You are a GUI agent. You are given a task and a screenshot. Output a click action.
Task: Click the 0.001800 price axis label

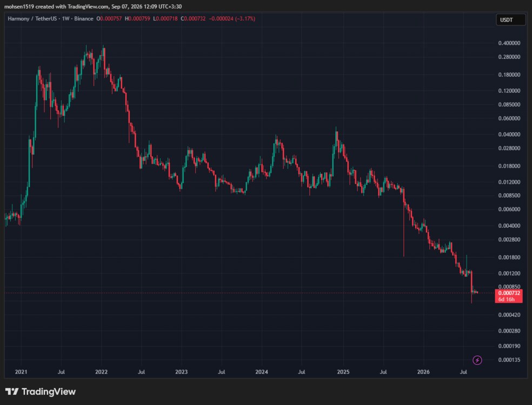point(509,257)
